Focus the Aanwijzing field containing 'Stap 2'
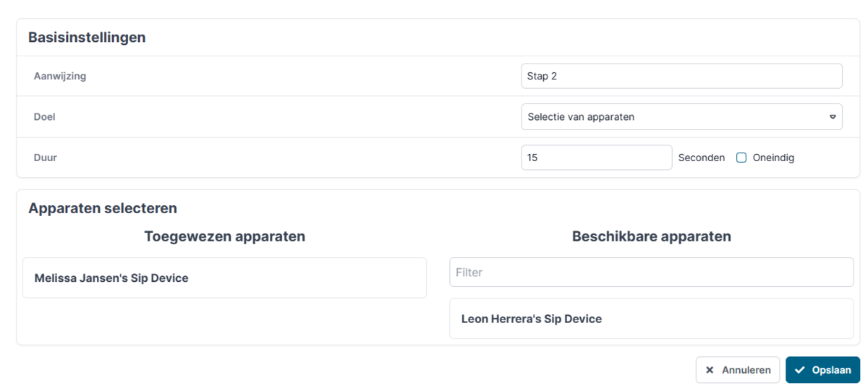868x391 pixels. 681,76
